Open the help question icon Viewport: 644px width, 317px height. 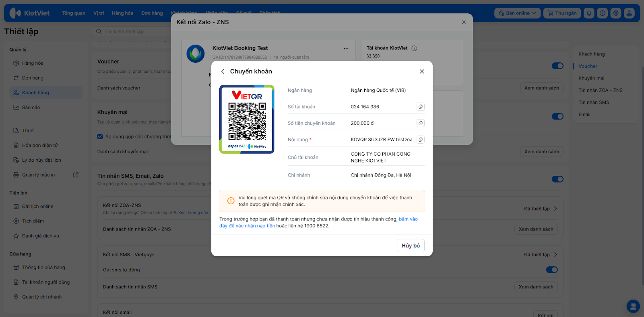pos(602,13)
